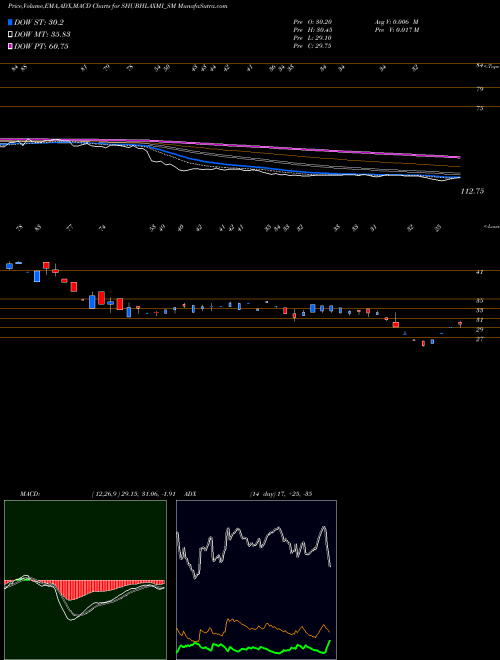Click the 'MACD:' panel heading
500x660 pixels.
[x=29, y=494]
